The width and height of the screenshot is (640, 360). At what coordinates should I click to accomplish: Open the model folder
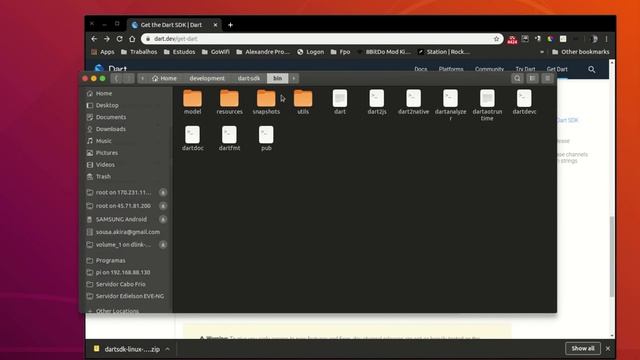click(192, 102)
